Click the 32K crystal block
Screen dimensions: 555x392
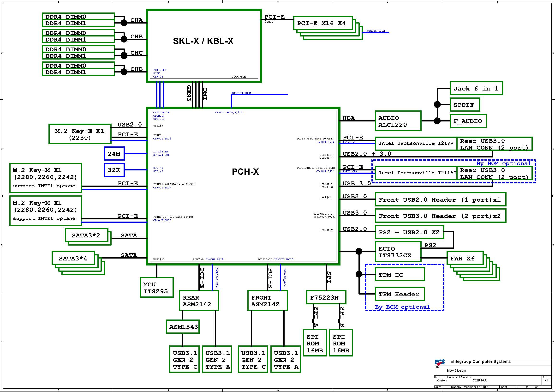(x=114, y=170)
